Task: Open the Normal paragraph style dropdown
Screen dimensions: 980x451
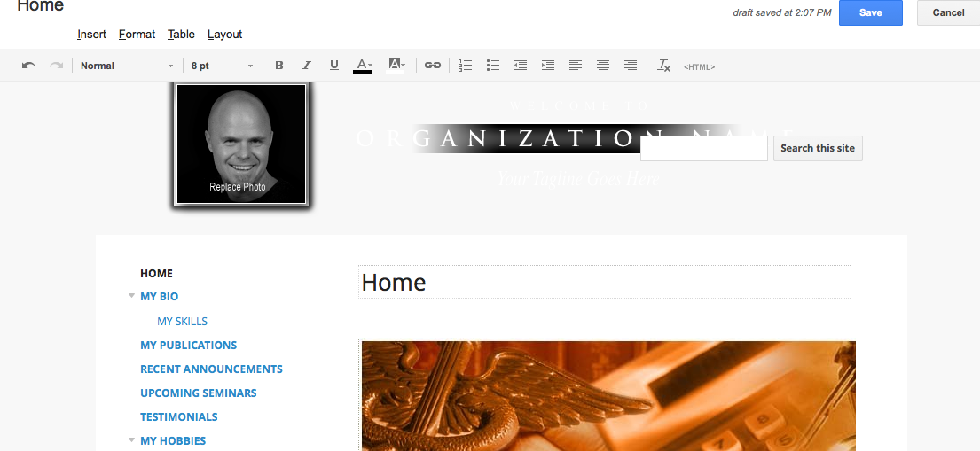Action: coord(127,66)
